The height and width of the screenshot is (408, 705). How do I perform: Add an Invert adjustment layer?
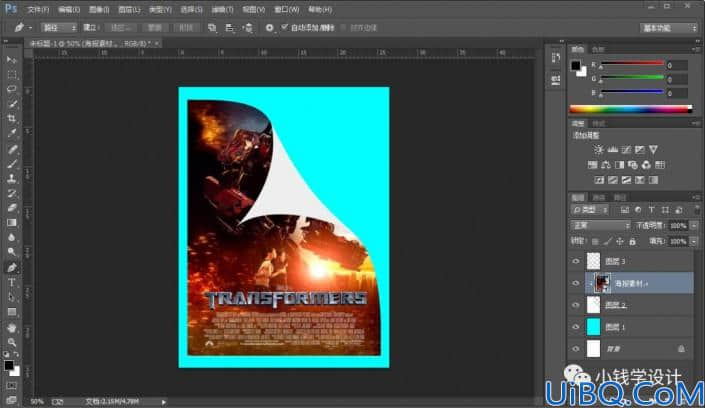599,180
